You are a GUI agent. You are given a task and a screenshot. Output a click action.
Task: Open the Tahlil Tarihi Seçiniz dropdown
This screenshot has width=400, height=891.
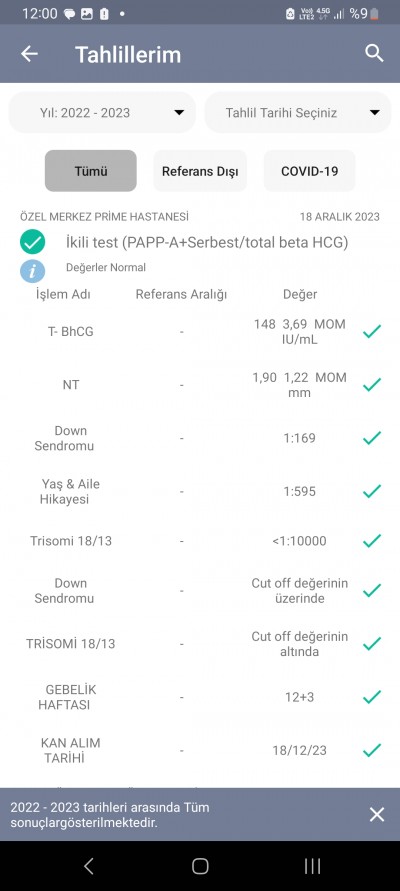point(298,113)
